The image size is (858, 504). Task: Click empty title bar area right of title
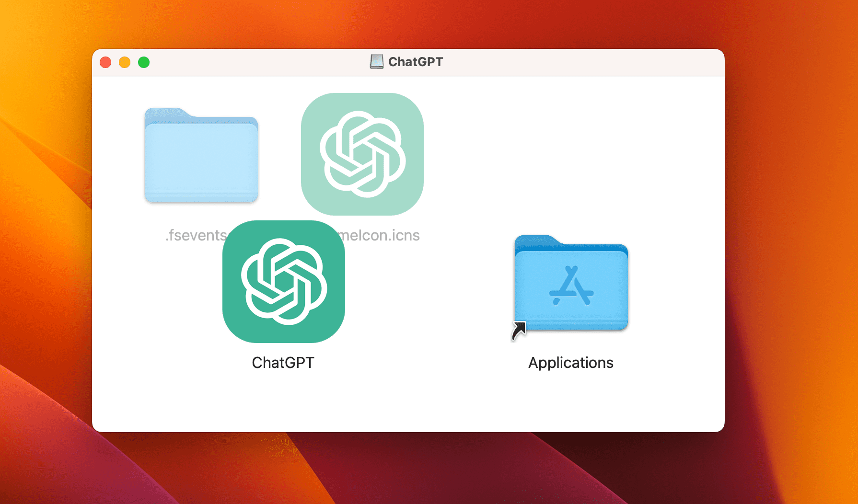click(575, 62)
